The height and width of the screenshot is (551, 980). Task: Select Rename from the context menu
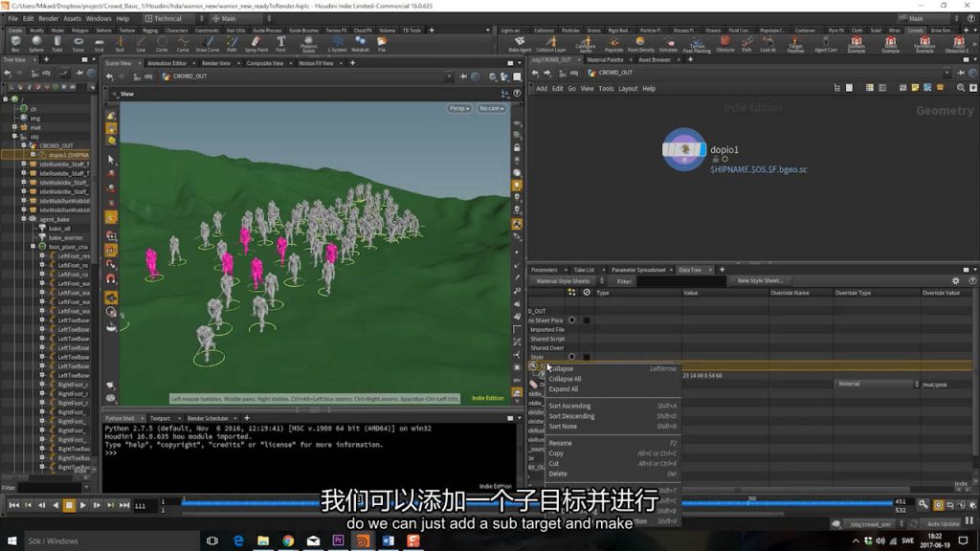612,443
